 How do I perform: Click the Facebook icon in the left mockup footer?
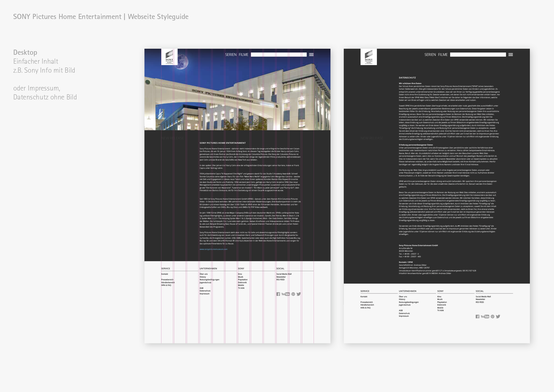[x=278, y=294]
